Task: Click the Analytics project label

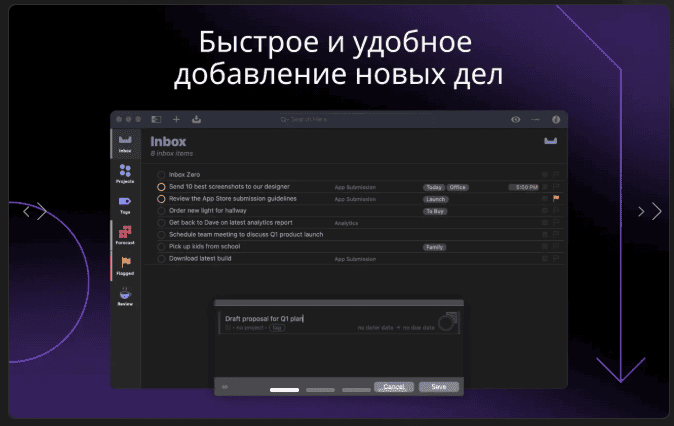Action: pos(346,223)
